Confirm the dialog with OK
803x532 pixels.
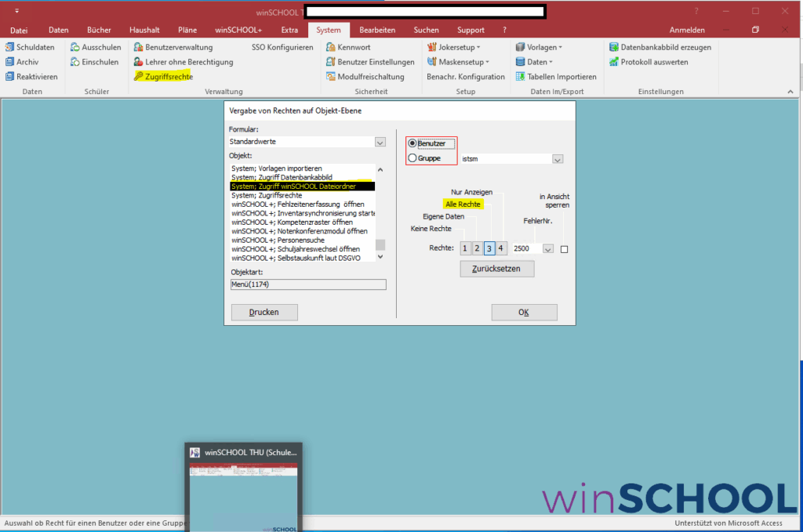(524, 312)
